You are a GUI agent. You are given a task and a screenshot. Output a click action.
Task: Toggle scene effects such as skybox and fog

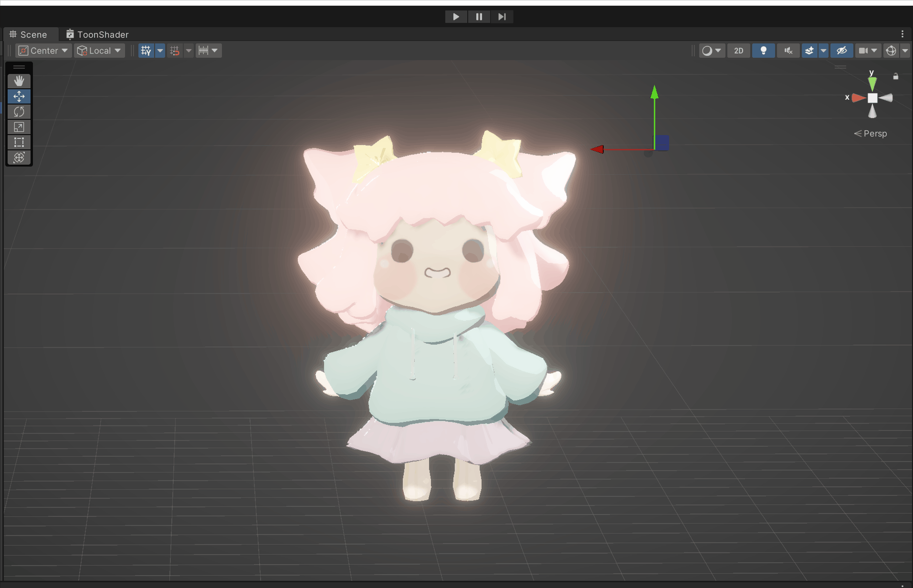[809, 51]
